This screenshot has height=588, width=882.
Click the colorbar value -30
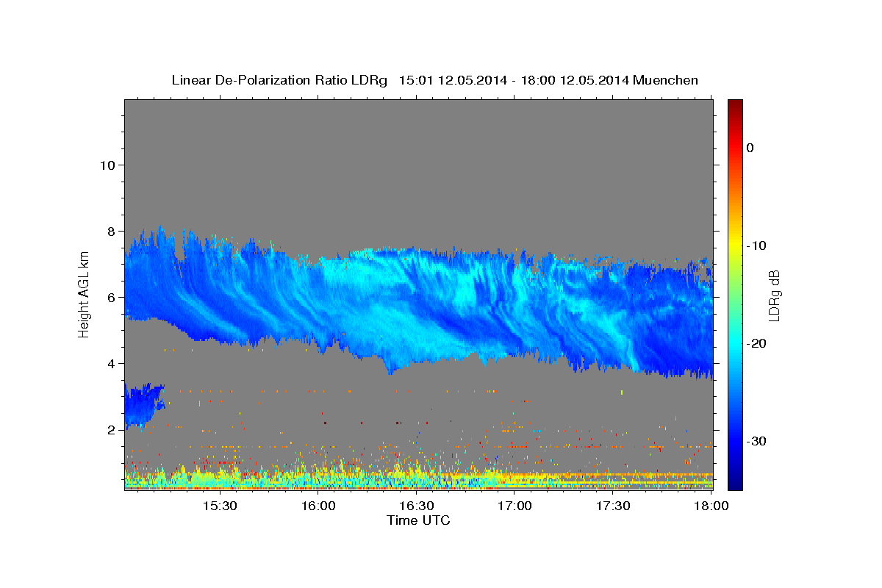coord(756,441)
